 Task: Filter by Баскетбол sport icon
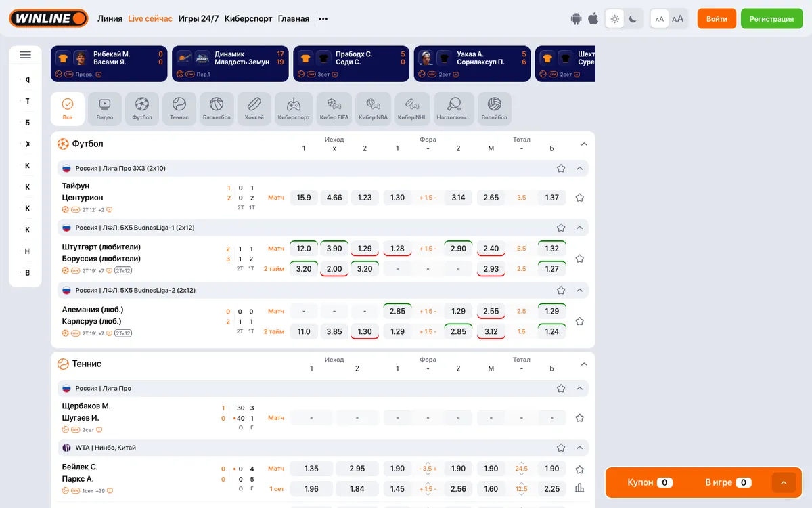217,109
